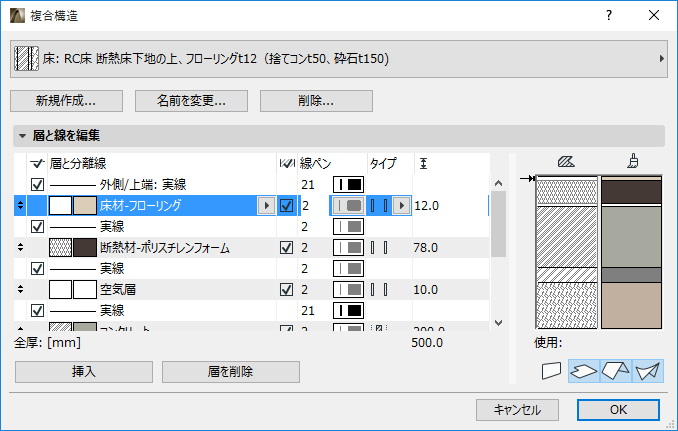The height and width of the screenshot is (431, 678).
Task: Click the cut fill preview header icon
Action: click(x=566, y=162)
